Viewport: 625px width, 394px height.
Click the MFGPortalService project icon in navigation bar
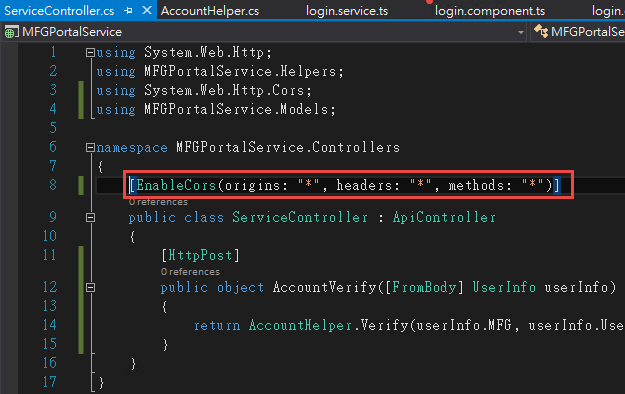[11, 32]
